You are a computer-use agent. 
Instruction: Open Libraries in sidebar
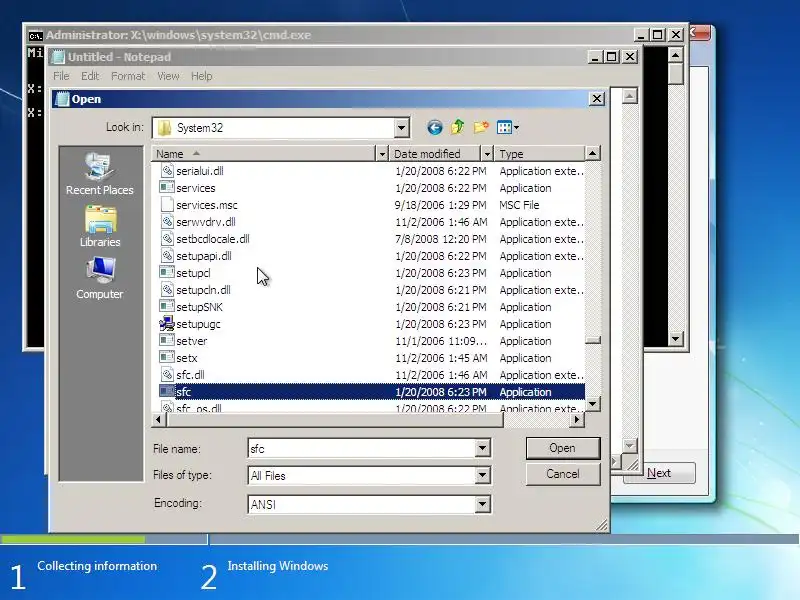[100, 227]
